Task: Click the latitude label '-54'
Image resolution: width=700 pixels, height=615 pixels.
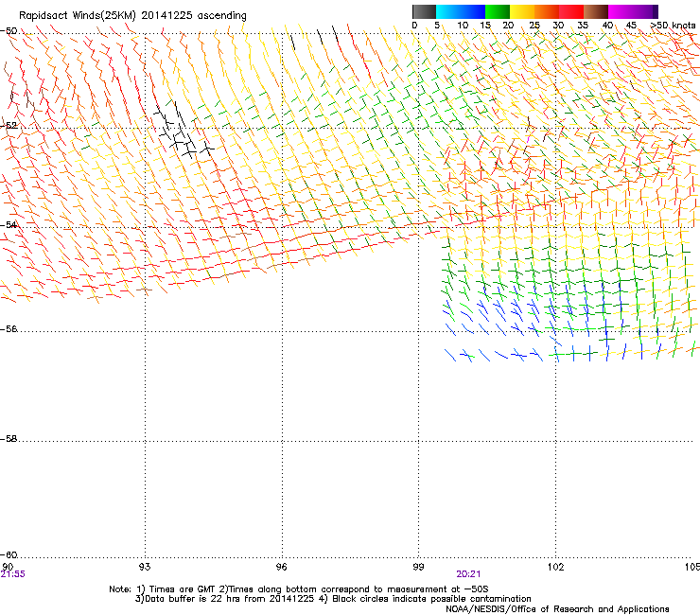Action: [9, 224]
